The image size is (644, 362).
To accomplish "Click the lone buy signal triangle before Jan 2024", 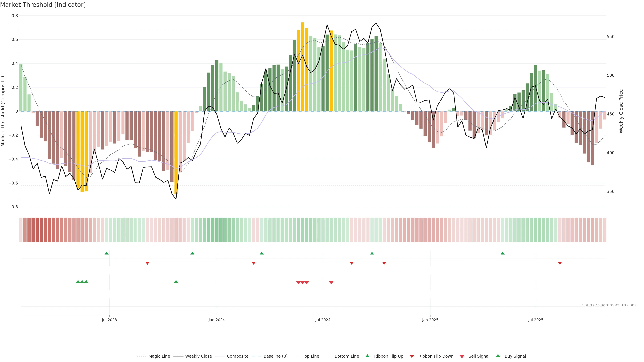I will (176, 282).
